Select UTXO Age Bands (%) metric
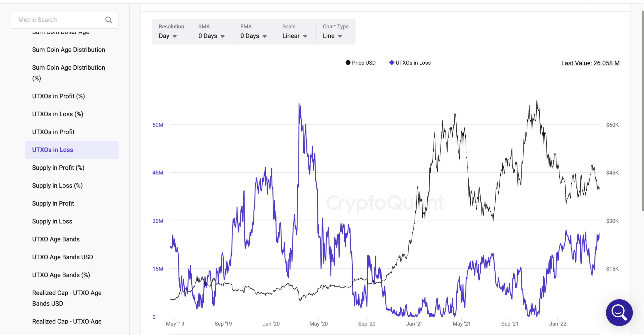This screenshot has width=644, height=335. [x=61, y=275]
